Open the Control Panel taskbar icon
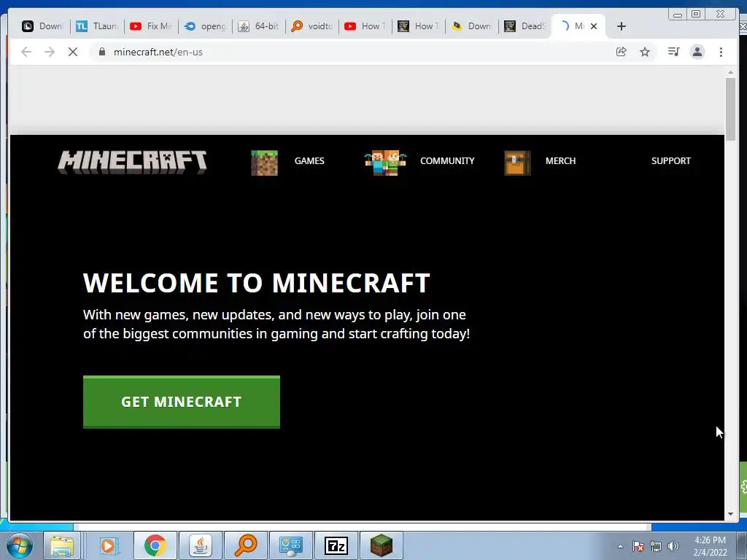Screen dimensions: 747x560 (291, 545)
